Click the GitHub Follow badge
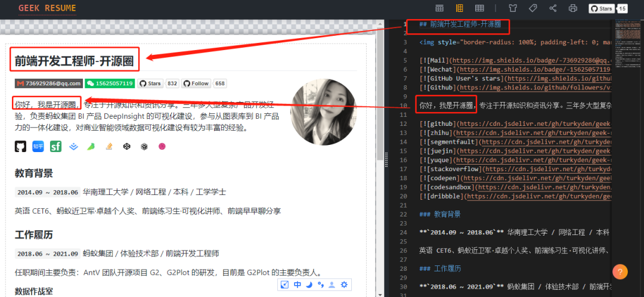Viewport: 644px width, 297px height. coord(196,83)
